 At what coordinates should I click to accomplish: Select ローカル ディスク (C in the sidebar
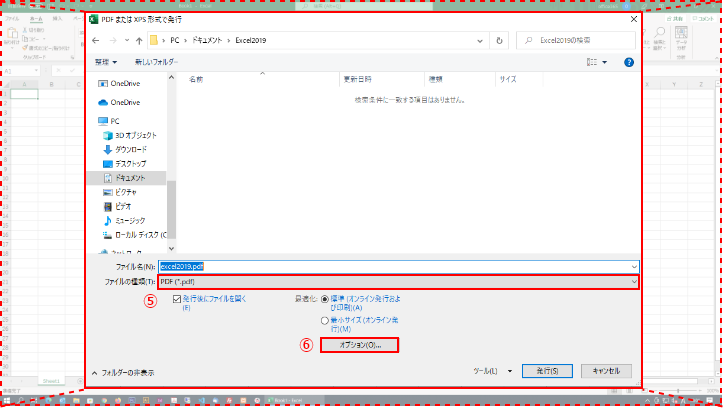[135, 235]
